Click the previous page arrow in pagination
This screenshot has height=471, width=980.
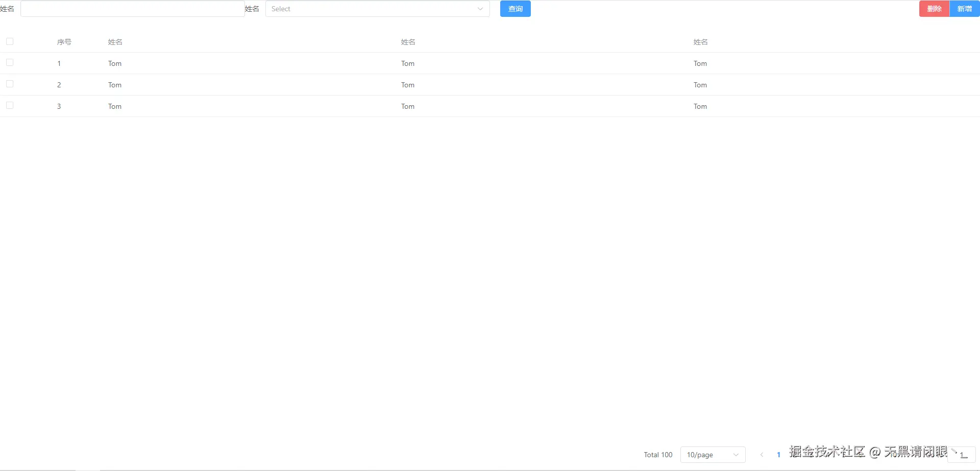761,454
